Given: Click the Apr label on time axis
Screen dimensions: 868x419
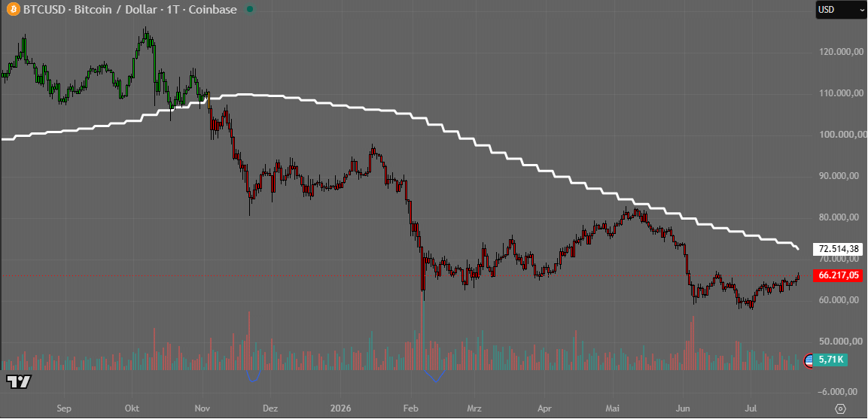Looking at the screenshot, I should (x=545, y=409).
